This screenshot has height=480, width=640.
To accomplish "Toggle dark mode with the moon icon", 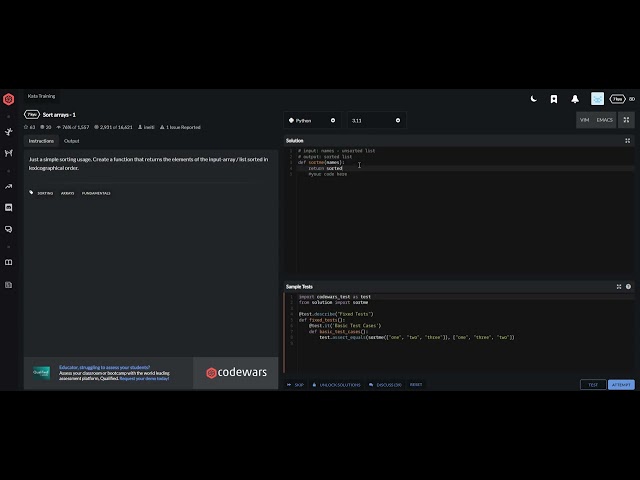I will point(533,99).
